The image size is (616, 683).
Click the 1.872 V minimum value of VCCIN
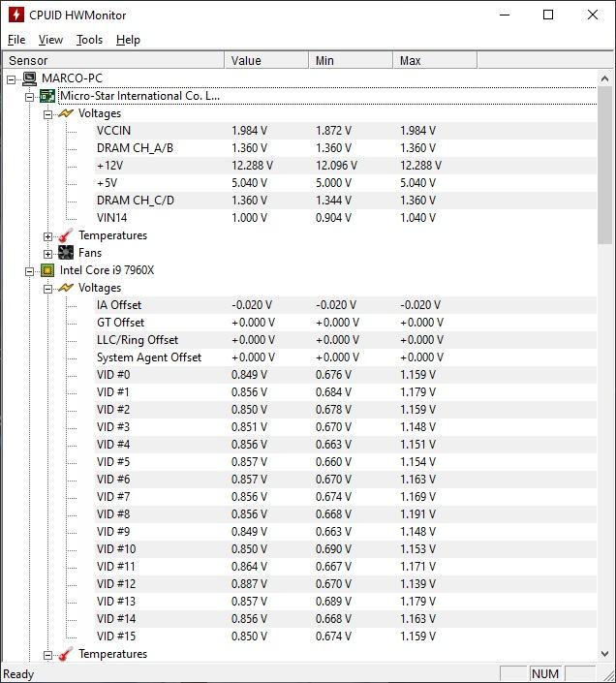333,131
